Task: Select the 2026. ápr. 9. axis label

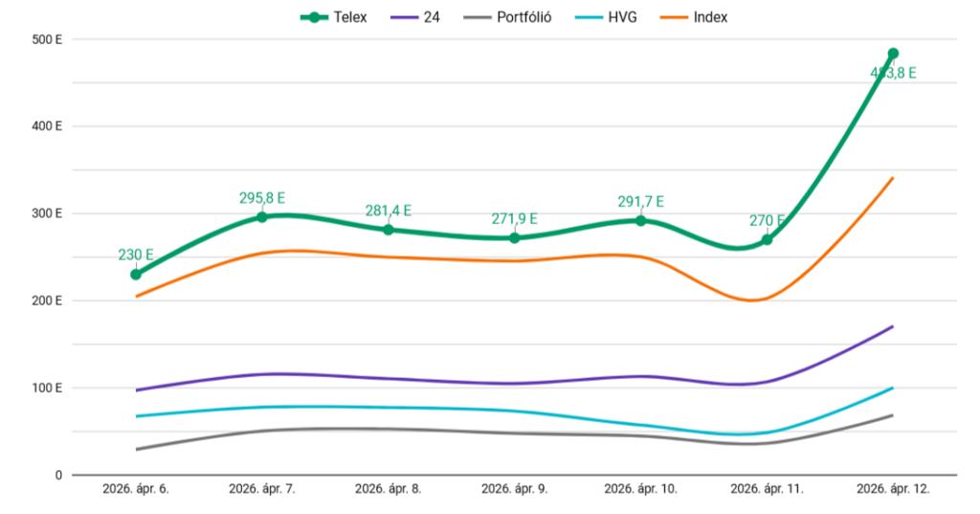Action: tap(515, 488)
